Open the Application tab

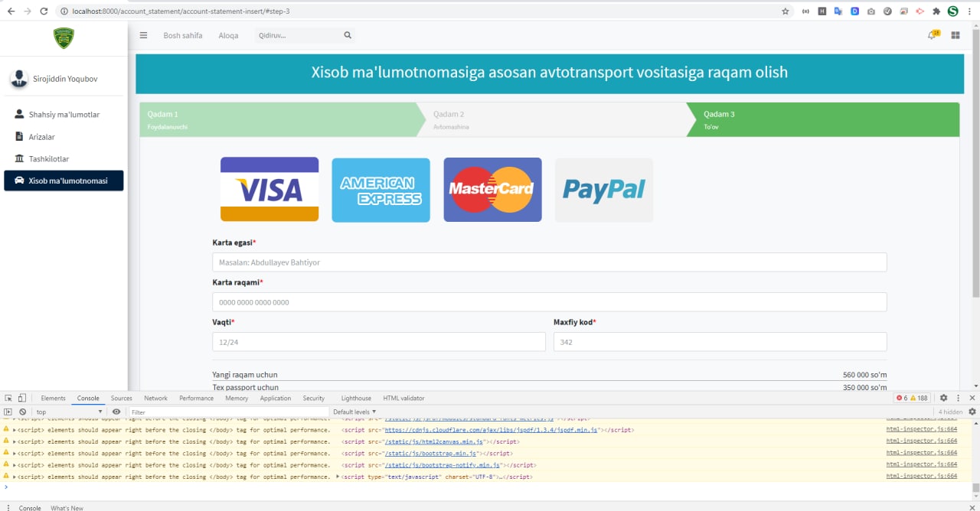pyautogui.click(x=276, y=398)
